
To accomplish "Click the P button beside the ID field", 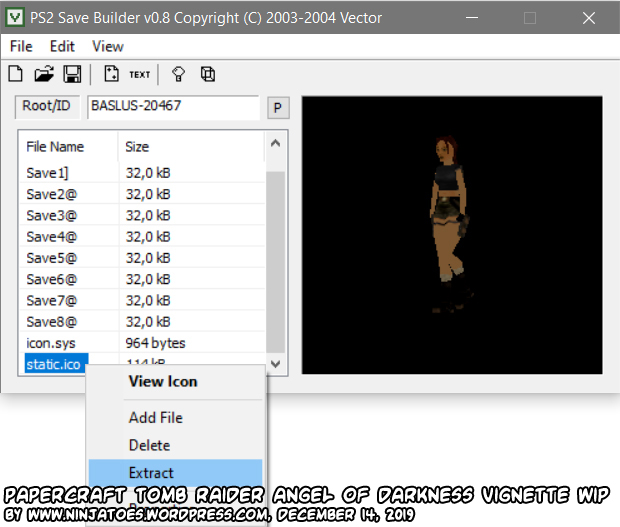I will point(278,108).
